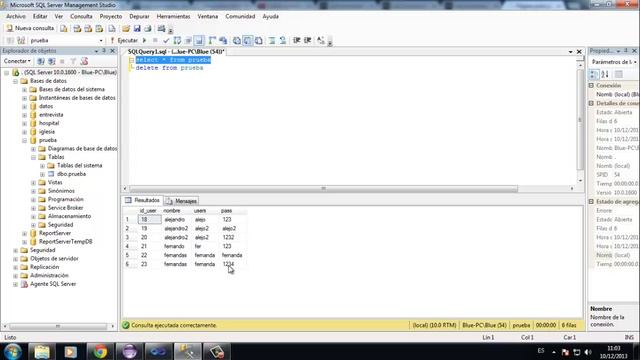Select the 'alejandro' cell in row 1
The image size is (640, 360).
175,220
